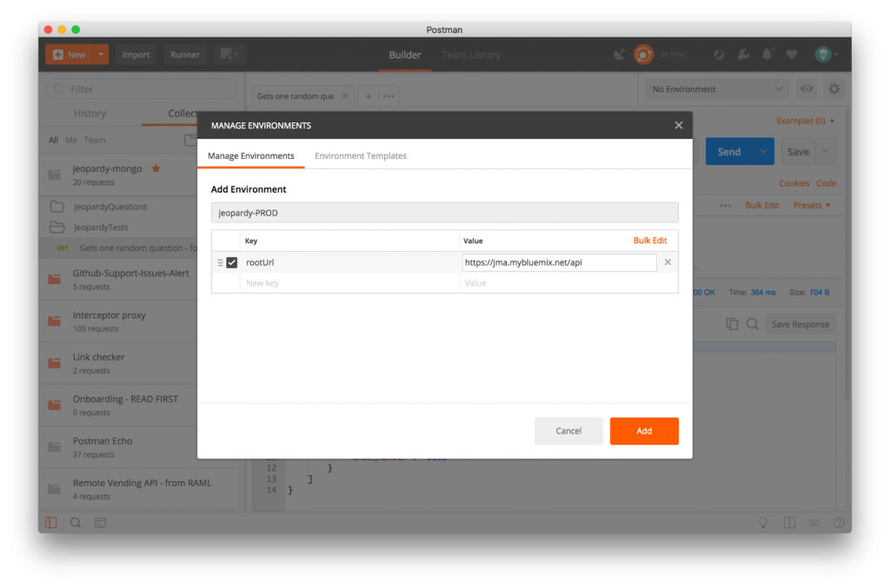
Task: Click the interceptor satellite icon
Action: (619, 55)
